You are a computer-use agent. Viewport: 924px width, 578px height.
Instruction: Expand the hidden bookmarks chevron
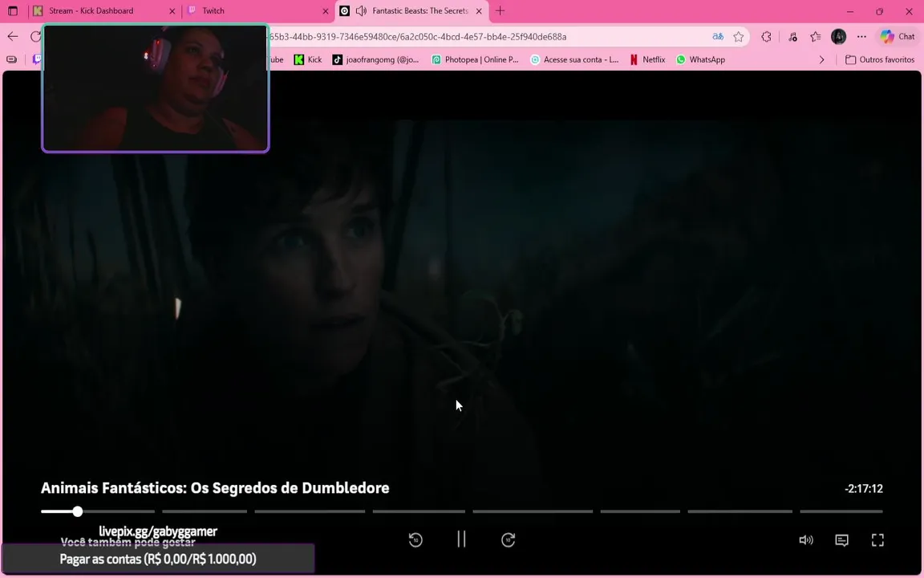pos(821,59)
